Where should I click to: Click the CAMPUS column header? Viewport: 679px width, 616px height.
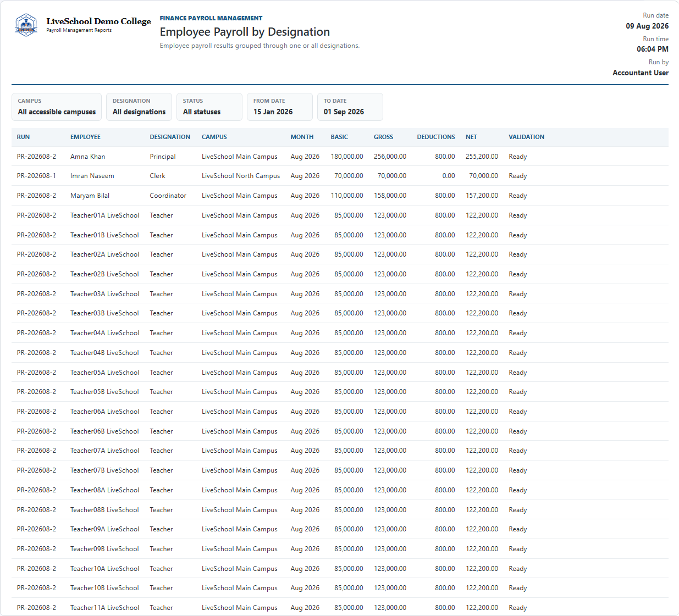214,137
